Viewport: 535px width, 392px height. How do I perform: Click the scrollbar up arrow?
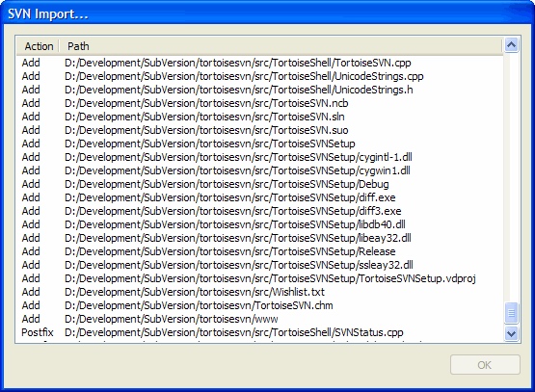coord(511,45)
